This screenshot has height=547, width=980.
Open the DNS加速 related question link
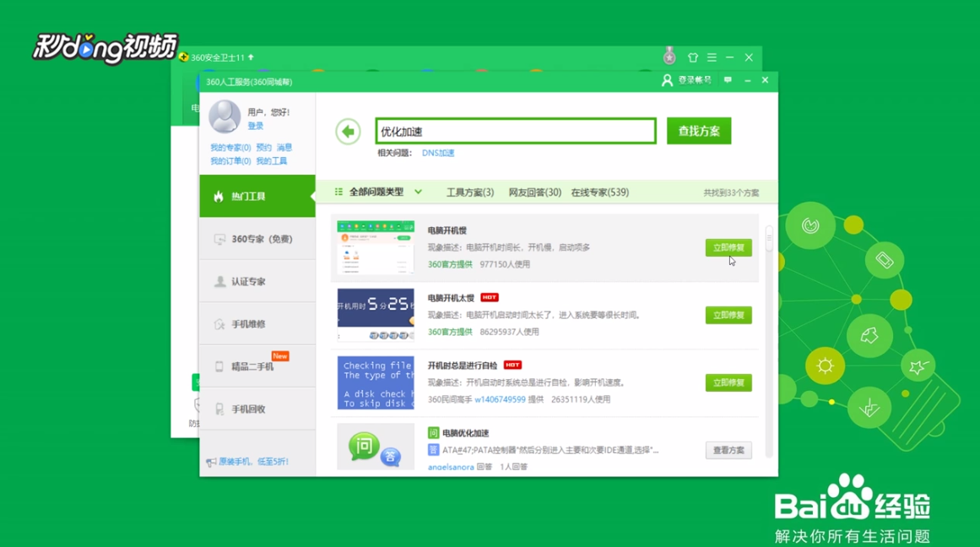click(x=438, y=153)
